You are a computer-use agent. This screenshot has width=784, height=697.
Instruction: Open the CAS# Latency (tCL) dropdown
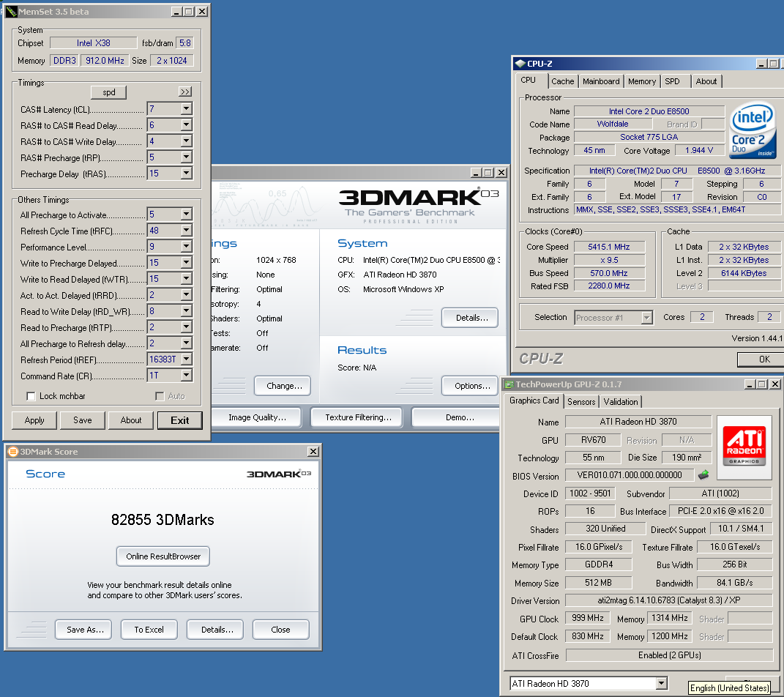(x=186, y=108)
